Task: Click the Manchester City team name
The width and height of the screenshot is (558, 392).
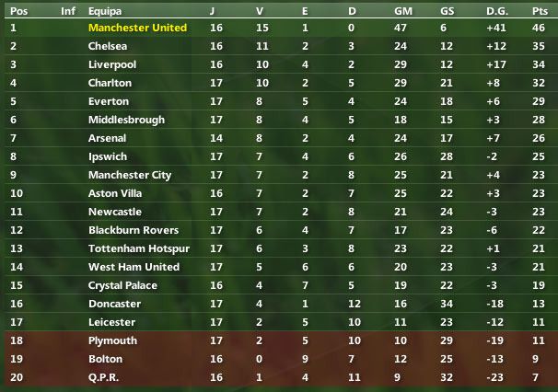Action: (130, 175)
